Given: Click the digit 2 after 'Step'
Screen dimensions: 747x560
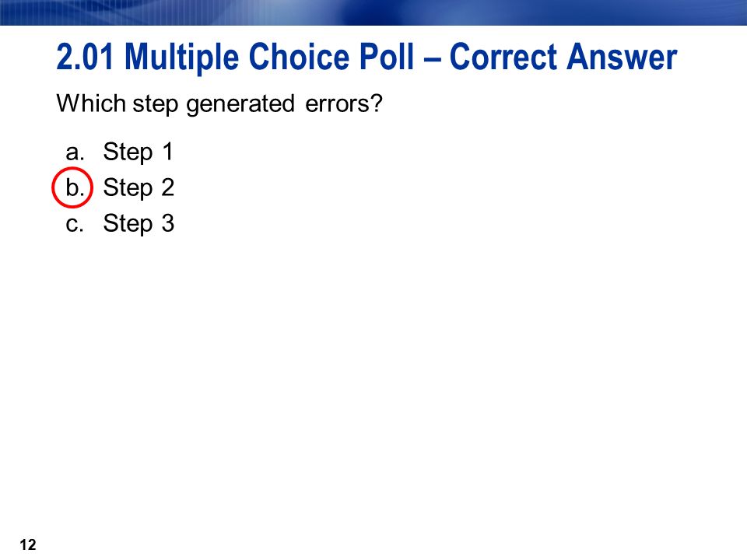Looking at the screenshot, I should click(168, 187).
